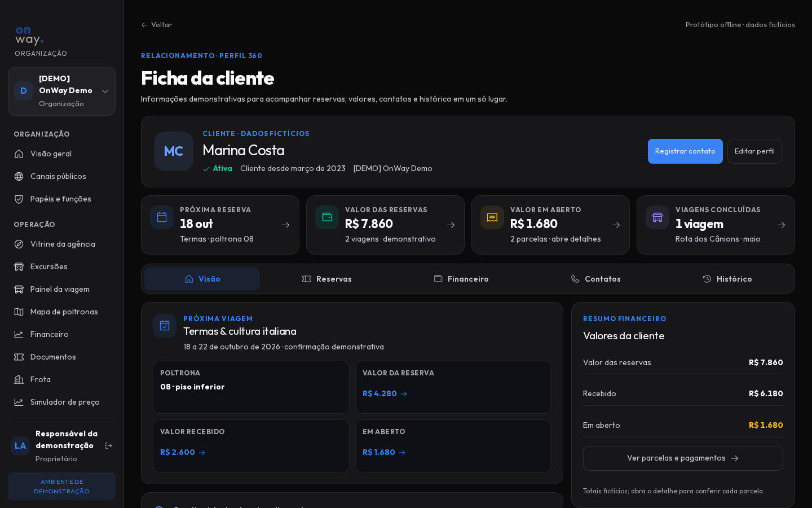Click the OnWay logo

tap(29, 36)
